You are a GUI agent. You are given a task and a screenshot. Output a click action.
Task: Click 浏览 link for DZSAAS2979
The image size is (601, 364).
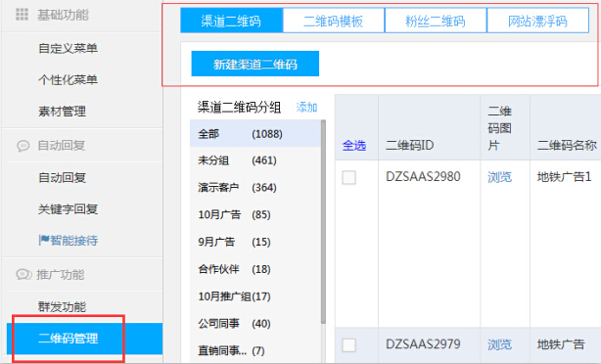(x=499, y=344)
